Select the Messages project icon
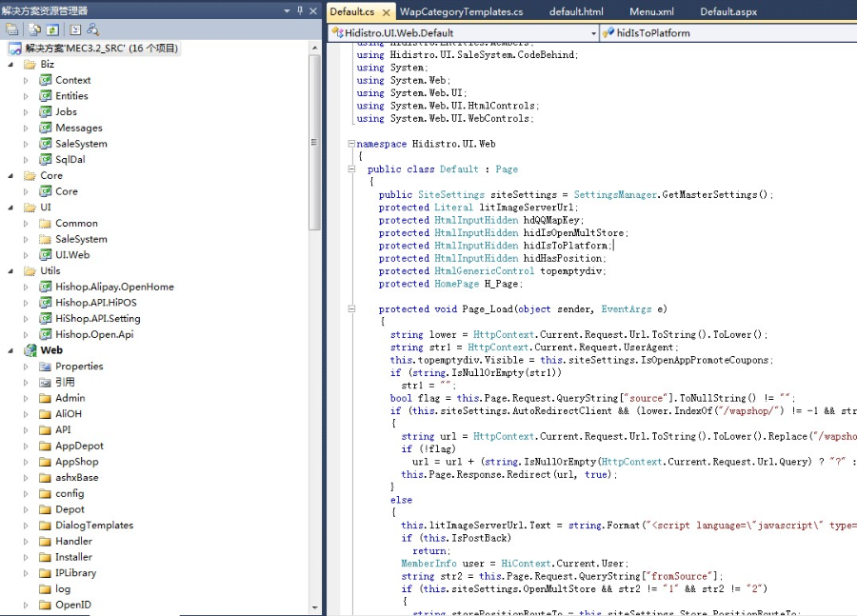This screenshot has width=857, height=616. (x=46, y=128)
